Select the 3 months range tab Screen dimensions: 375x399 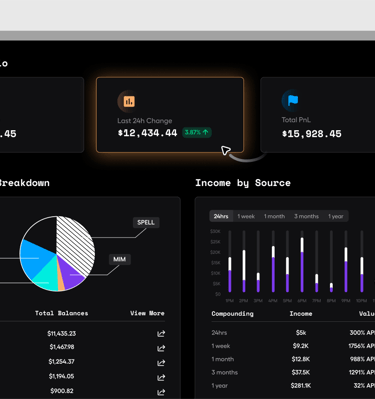[306, 216]
